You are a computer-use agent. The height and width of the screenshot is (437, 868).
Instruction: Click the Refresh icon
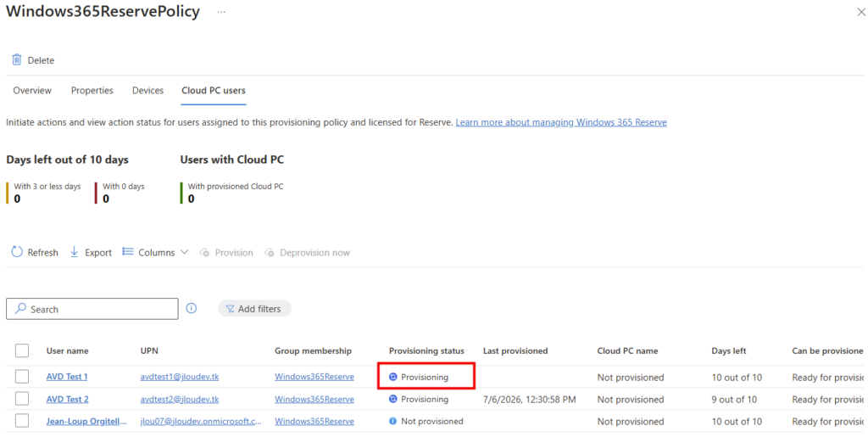coord(17,252)
